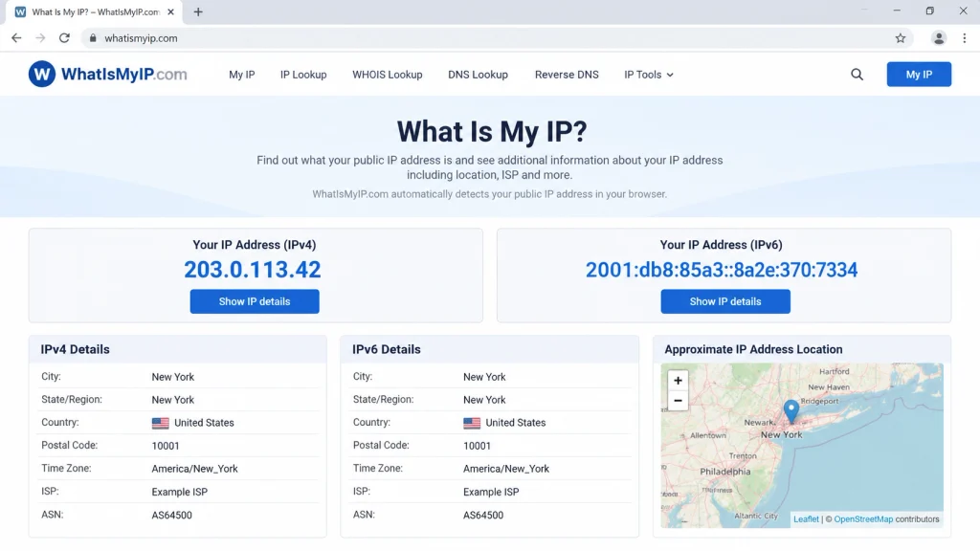Click the blue My IP header button
Viewport: 980px width, 551px height.
point(919,75)
